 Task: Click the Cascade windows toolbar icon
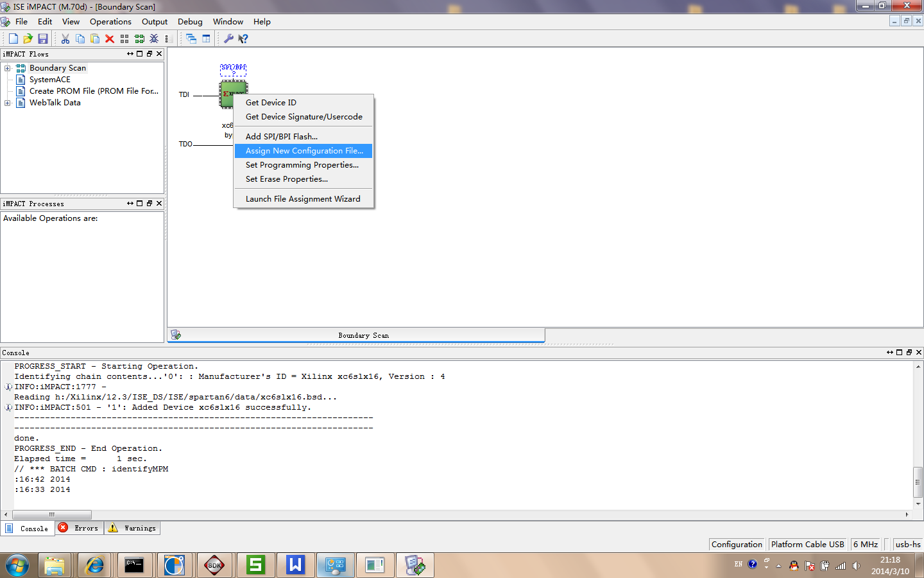click(191, 39)
